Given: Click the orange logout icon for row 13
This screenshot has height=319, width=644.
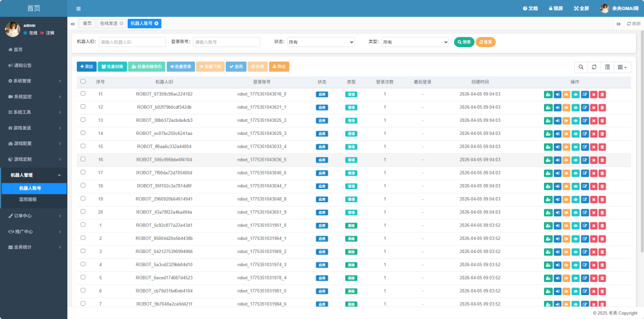Looking at the screenshot, I should pos(567,121).
